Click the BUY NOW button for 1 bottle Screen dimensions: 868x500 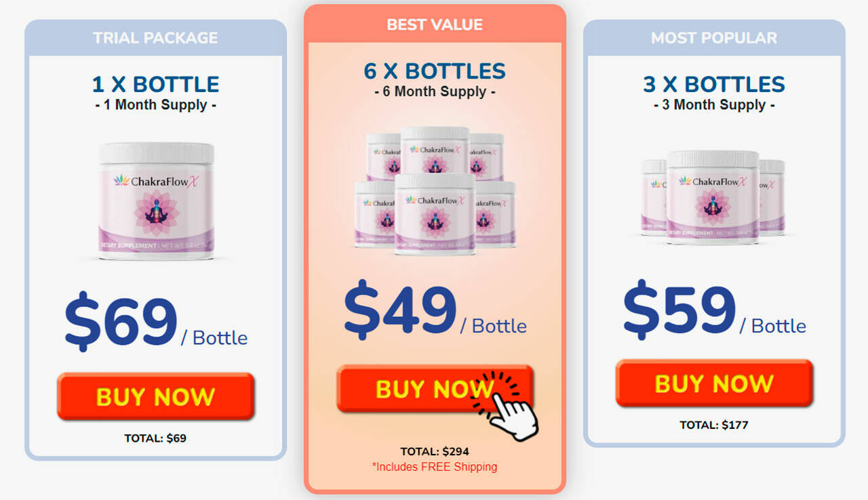tap(155, 396)
